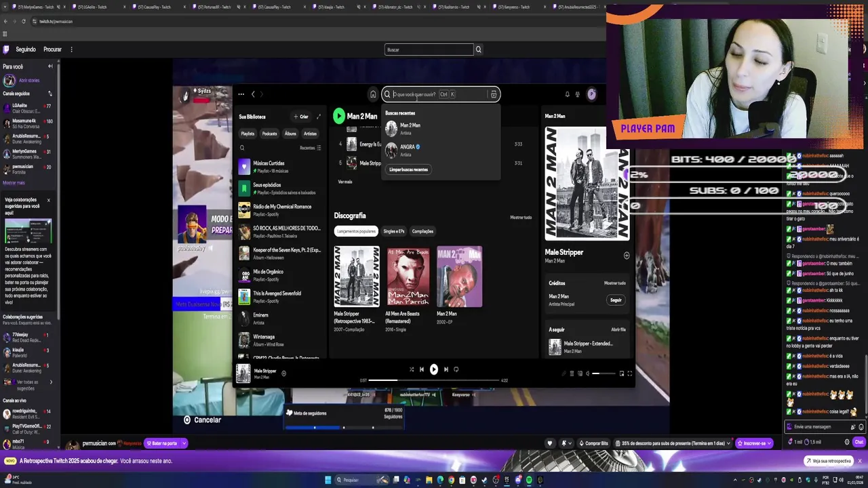Image resolution: width=868 pixels, height=488 pixels.
Task: Click Seguir button in Créditos
Action: coord(616,300)
